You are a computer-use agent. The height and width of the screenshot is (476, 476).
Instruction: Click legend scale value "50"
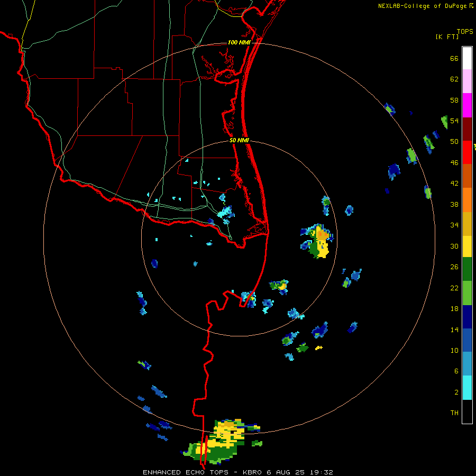click(454, 142)
